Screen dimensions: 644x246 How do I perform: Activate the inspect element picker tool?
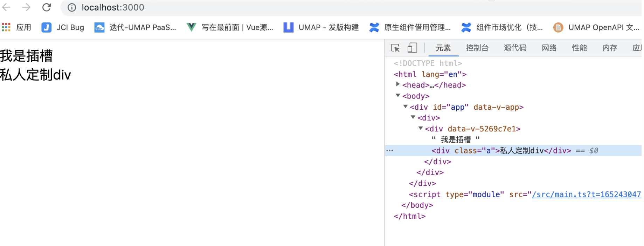[x=395, y=48]
